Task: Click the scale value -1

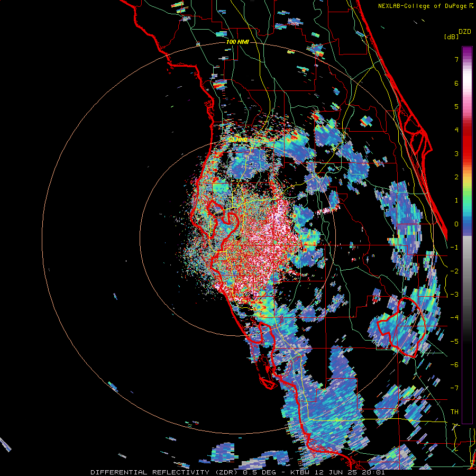Action: point(454,248)
